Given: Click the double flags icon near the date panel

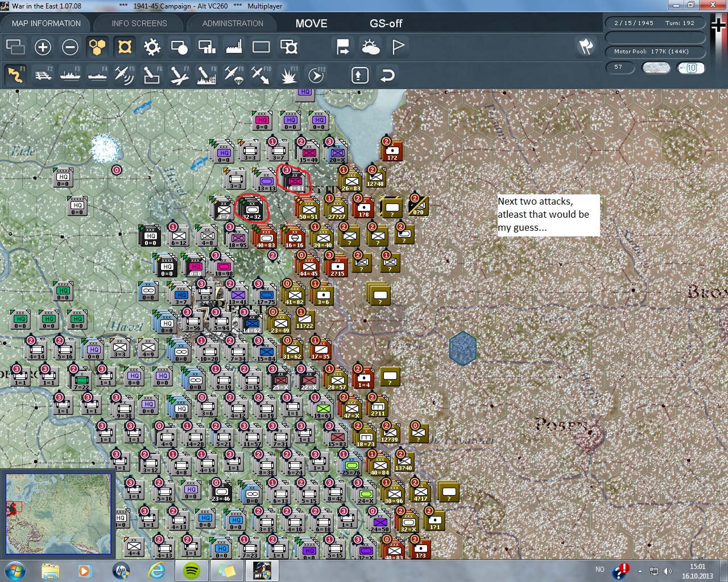Looking at the screenshot, I should pyautogui.click(x=586, y=47).
